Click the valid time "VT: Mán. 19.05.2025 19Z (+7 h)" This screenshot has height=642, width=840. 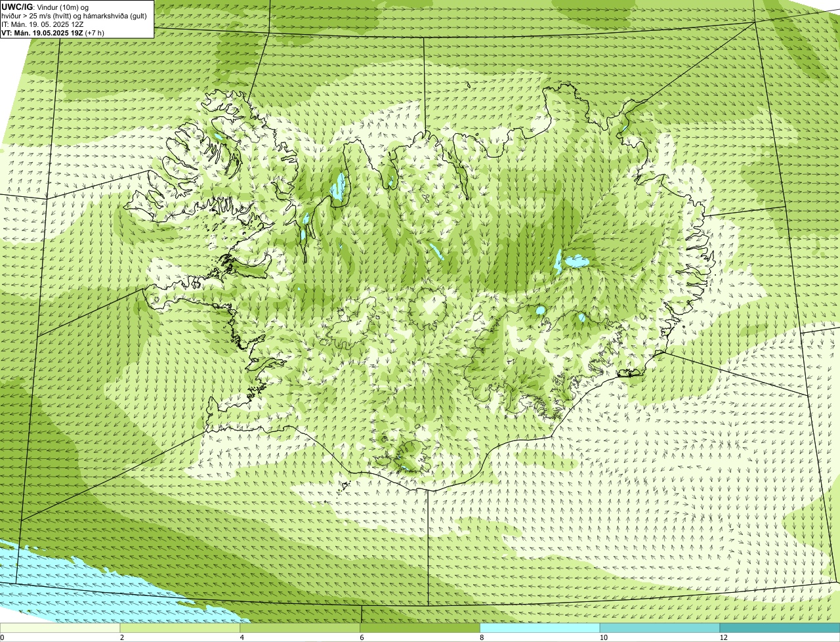(53, 33)
